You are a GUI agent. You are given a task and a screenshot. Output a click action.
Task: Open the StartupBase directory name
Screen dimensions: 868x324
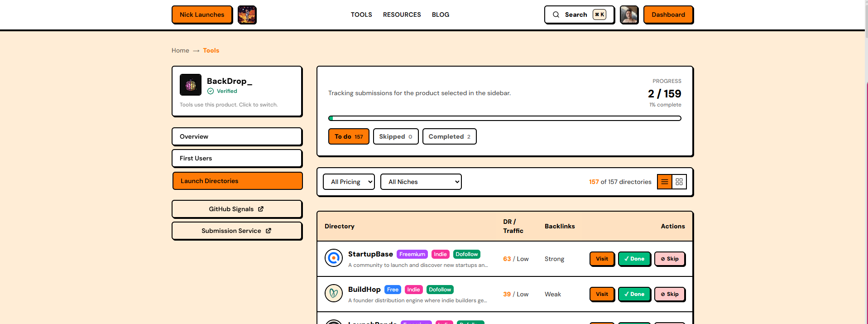[x=370, y=254]
